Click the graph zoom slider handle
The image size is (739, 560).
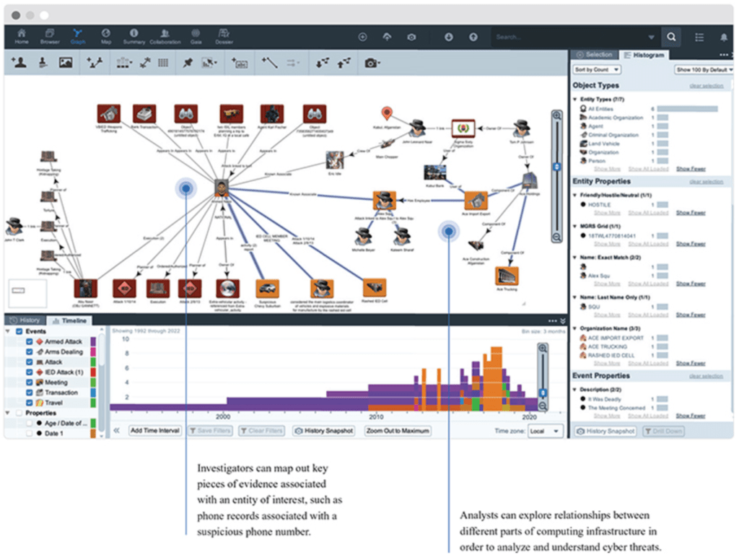556,167
